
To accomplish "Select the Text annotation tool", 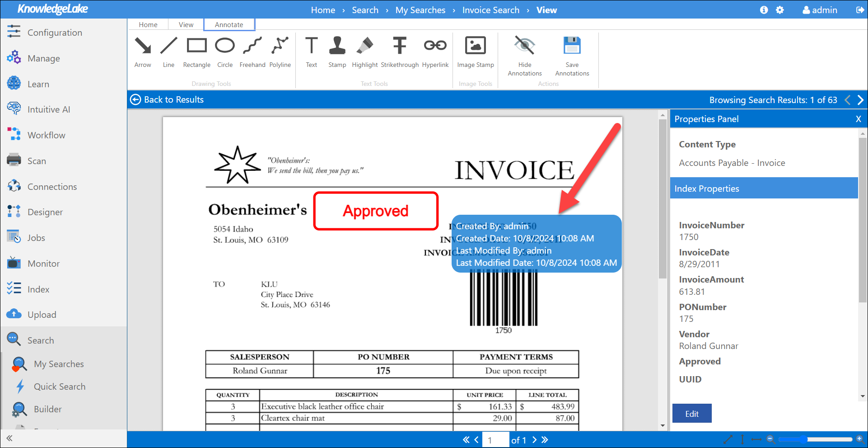I will click(x=312, y=52).
